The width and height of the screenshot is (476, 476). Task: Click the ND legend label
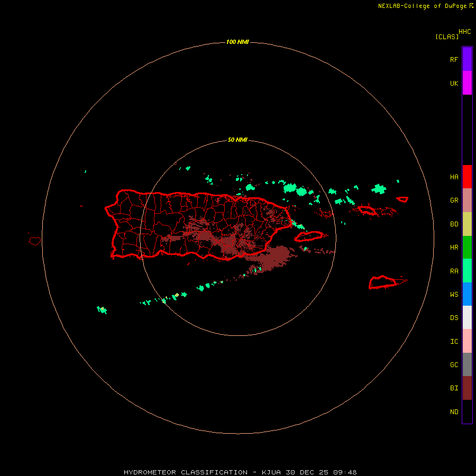454,412
